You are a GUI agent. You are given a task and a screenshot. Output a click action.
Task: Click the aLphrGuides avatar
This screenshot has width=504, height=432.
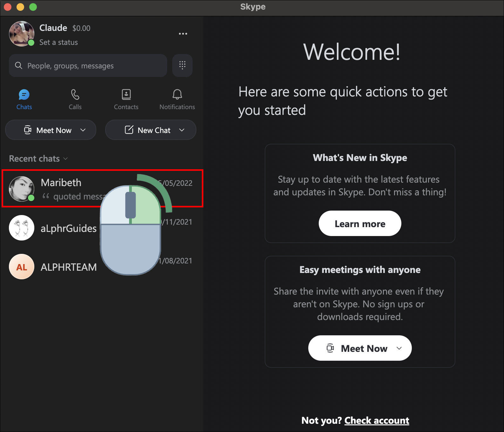(x=21, y=228)
